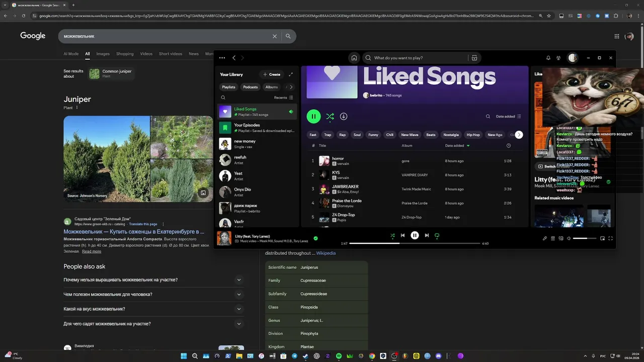Pause the song in bottom player bar
This screenshot has height=362, width=644.
click(x=415, y=235)
